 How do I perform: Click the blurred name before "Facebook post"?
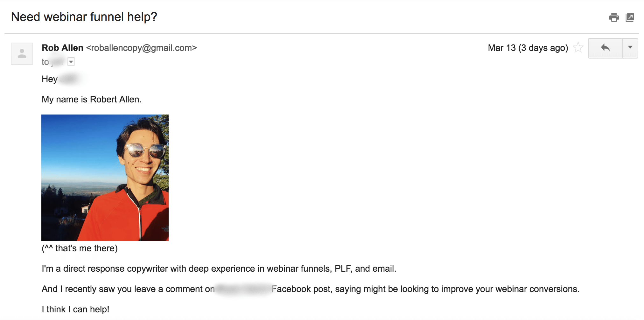coord(243,289)
